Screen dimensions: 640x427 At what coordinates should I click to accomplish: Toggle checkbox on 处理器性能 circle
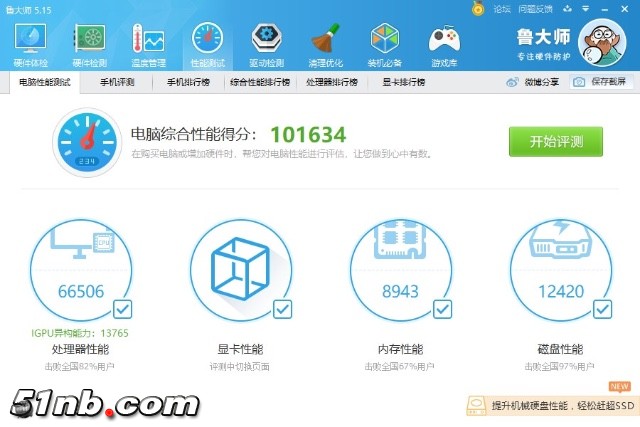pos(122,309)
